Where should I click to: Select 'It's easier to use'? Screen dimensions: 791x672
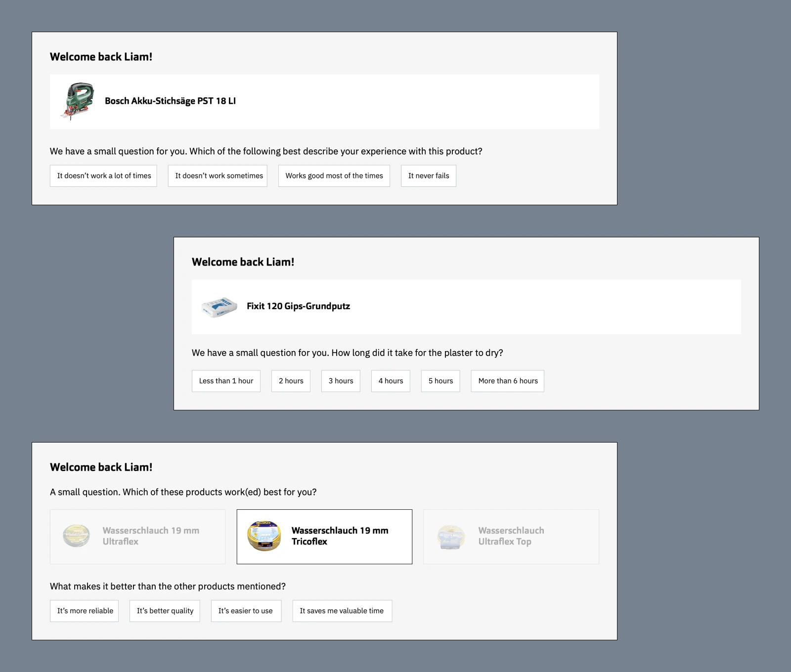click(246, 611)
